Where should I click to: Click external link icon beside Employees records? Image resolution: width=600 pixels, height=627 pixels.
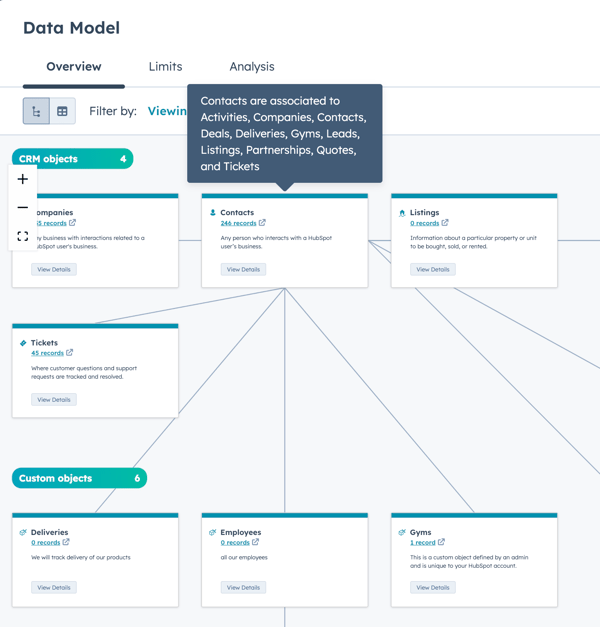click(255, 542)
